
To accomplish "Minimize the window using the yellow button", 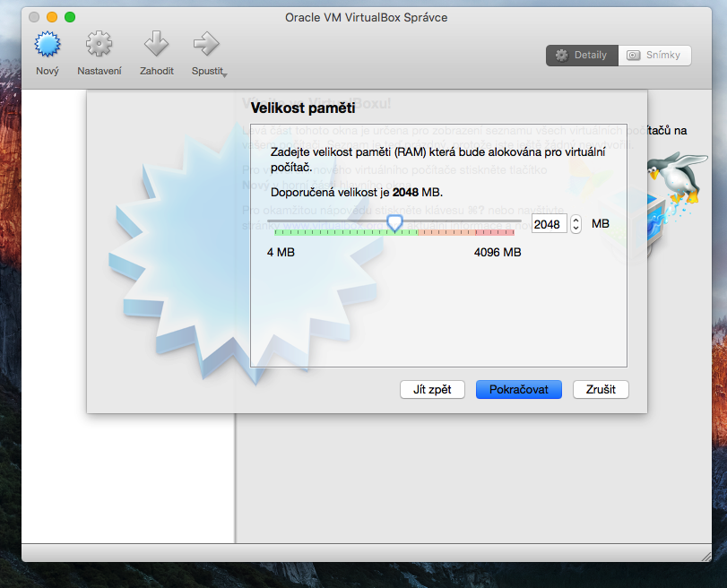I will tap(52, 17).
